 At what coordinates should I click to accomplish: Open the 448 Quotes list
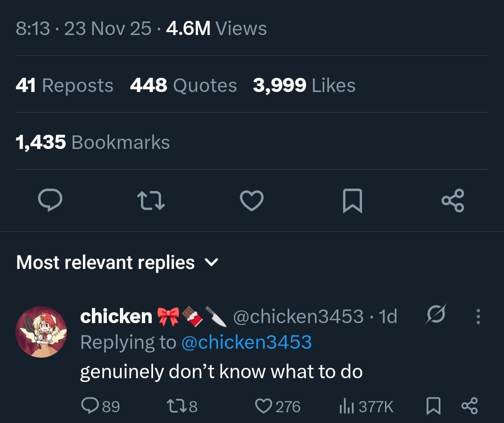point(183,85)
